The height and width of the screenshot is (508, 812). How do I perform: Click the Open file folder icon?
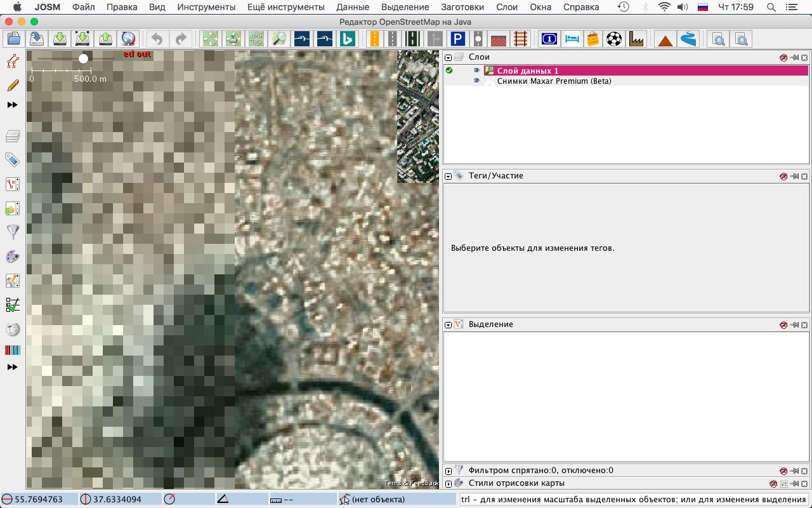14,39
